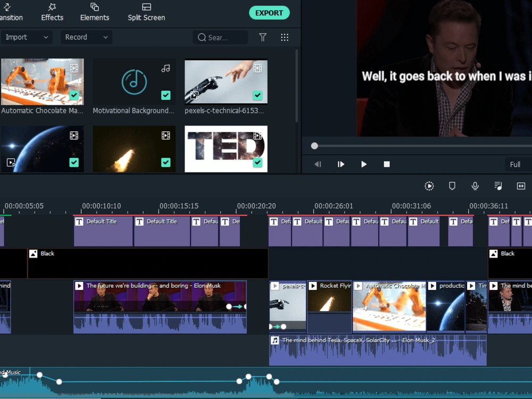Image resolution: width=532 pixels, height=399 pixels.
Task: Click music note icon on Tesla audio clip
Action: (275, 340)
